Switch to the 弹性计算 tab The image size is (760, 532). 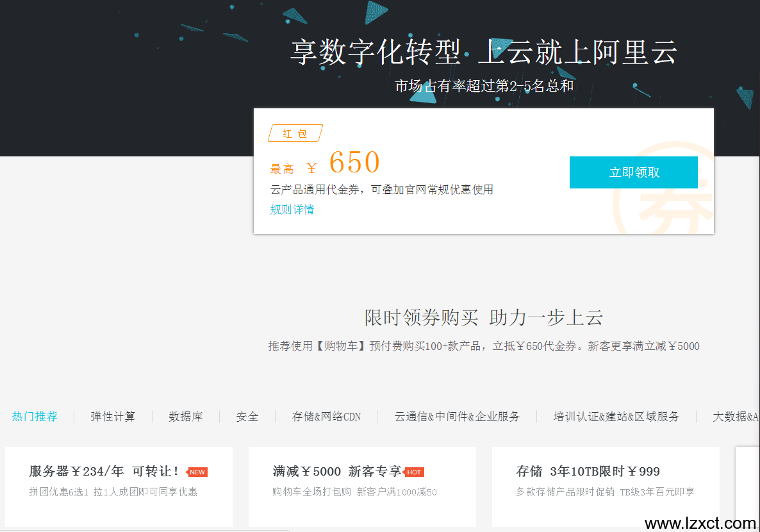[113, 417]
